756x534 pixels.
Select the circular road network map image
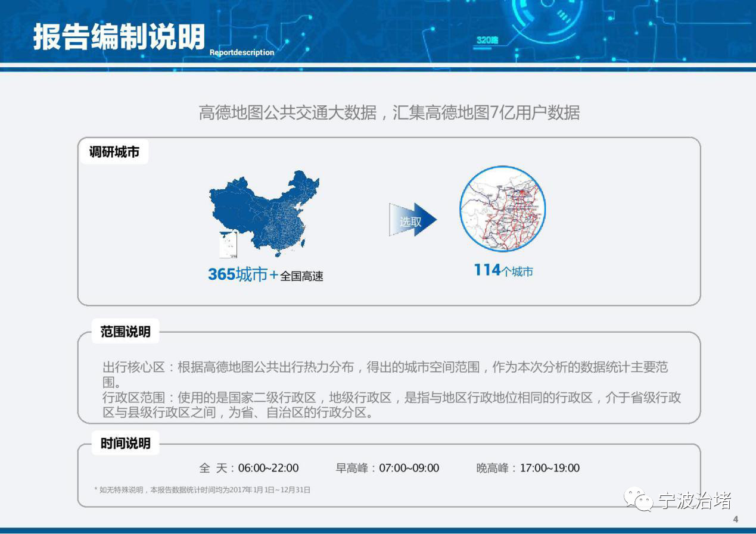coord(503,209)
